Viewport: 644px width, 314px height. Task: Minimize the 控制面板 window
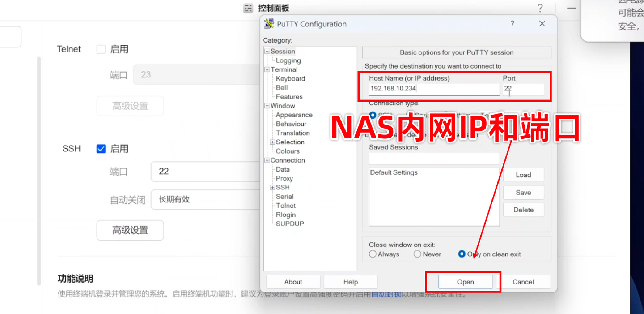tap(571, 8)
